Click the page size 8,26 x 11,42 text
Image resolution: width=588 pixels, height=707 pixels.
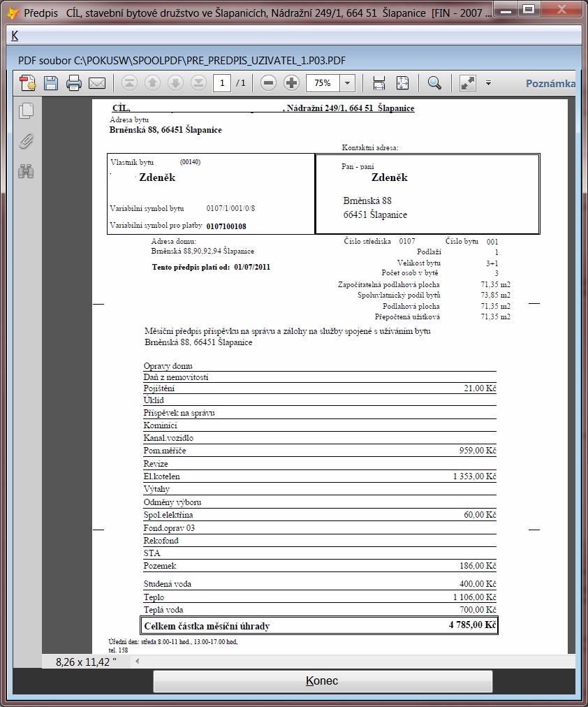(86, 662)
